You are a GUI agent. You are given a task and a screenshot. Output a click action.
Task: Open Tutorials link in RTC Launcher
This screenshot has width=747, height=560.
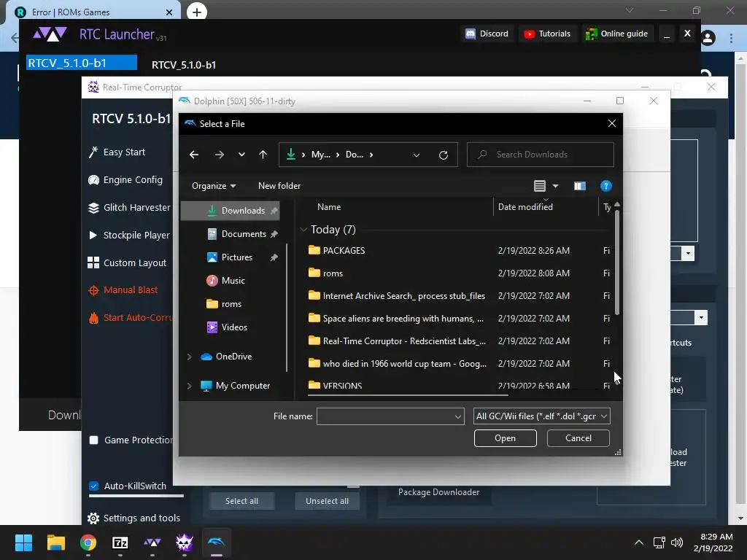547,34
